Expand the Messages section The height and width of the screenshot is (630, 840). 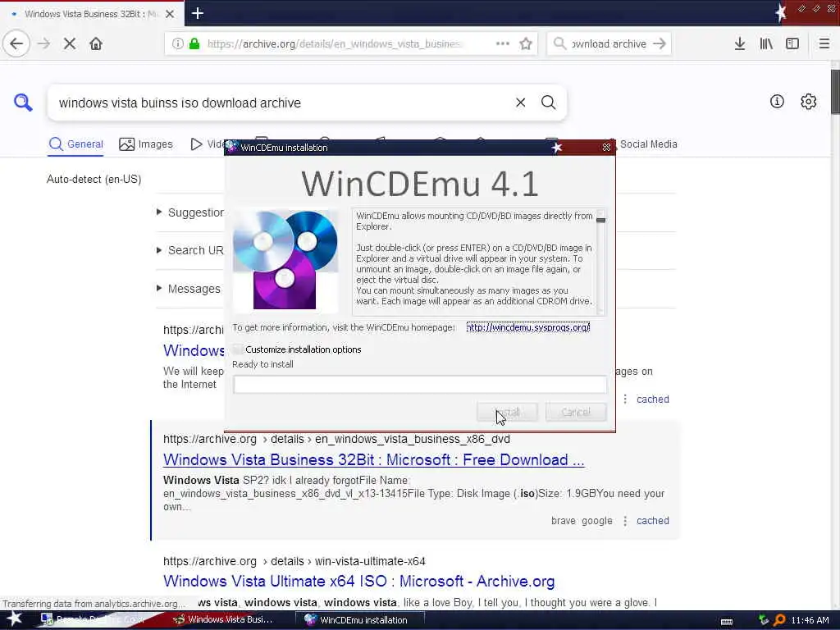click(x=189, y=289)
